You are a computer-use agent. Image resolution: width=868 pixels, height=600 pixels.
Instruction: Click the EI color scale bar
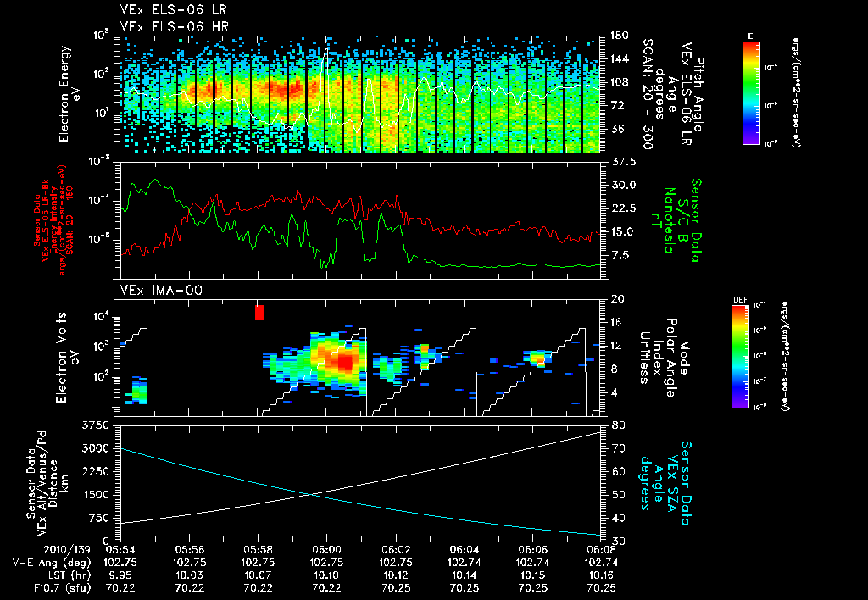point(751,93)
